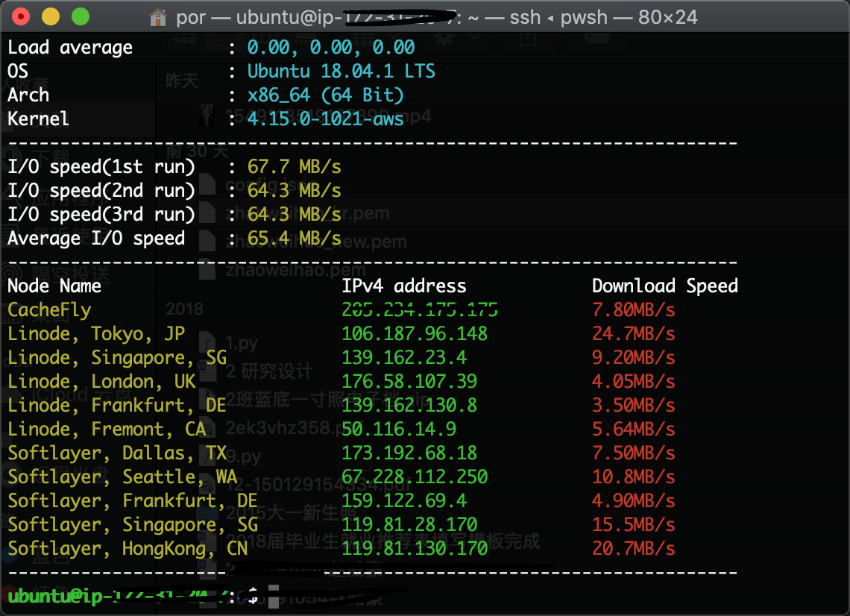Click the IP address 139.162.23.4
The image size is (850, 616).
404,358
